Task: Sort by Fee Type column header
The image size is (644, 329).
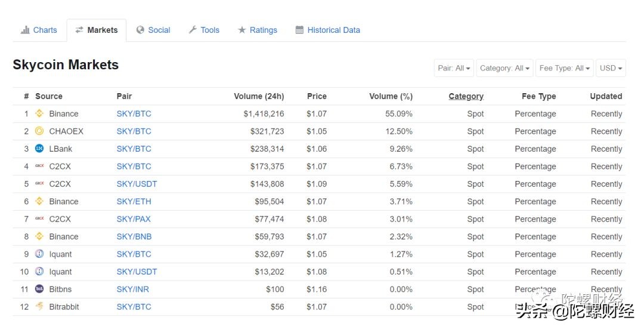Action: pos(539,96)
